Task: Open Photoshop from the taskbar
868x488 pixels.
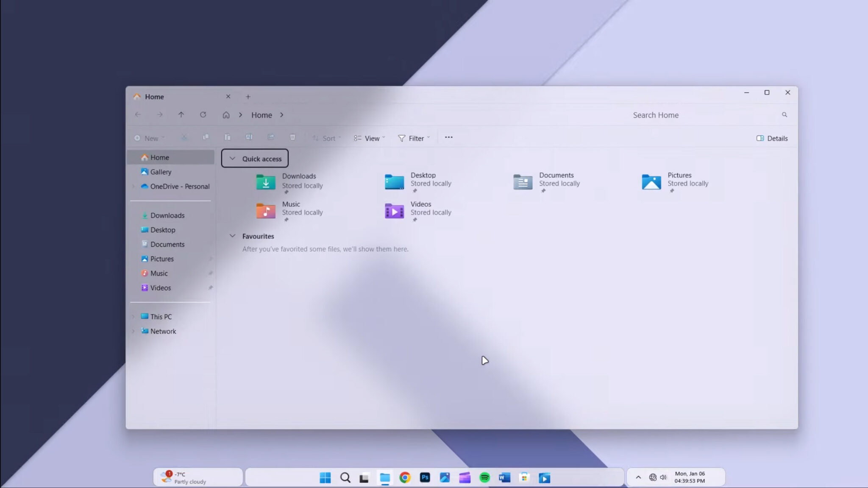Action: tap(425, 477)
